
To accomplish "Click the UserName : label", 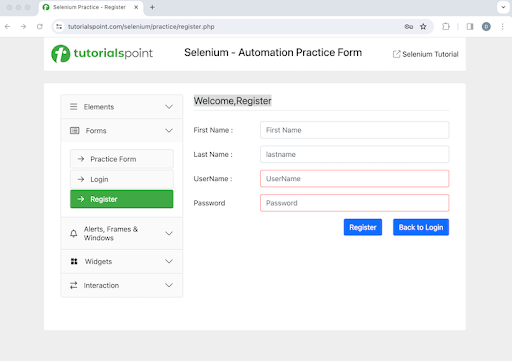I will pyautogui.click(x=213, y=179).
